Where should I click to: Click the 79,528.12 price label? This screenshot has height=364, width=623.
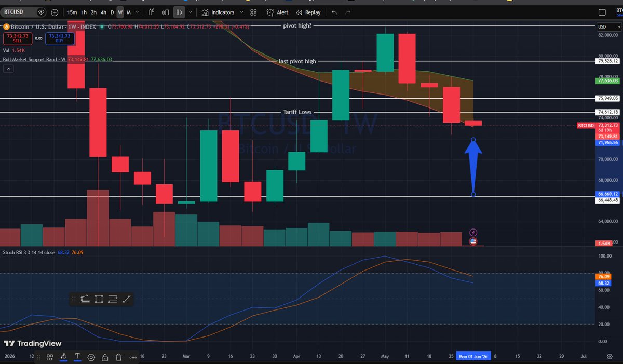click(x=608, y=61)
